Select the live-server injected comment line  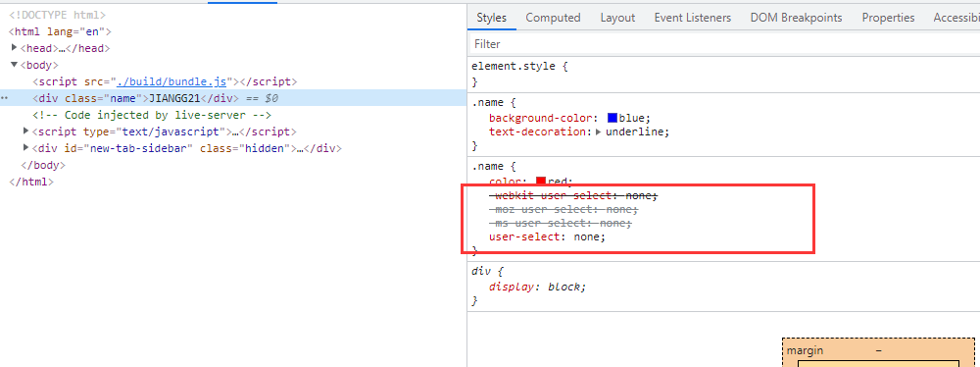point(152,115)
